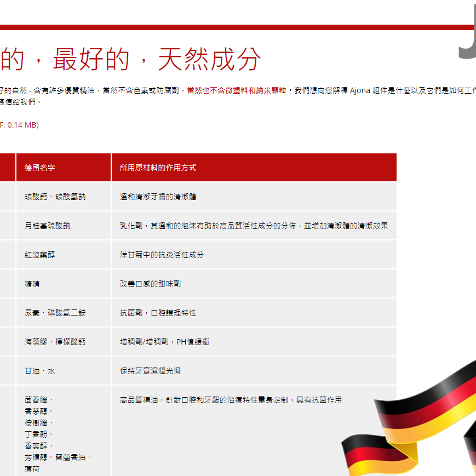Viewport: 476px width, 476px height.
Task: Select the 德國名字 column header
Action: click(40, 168)
